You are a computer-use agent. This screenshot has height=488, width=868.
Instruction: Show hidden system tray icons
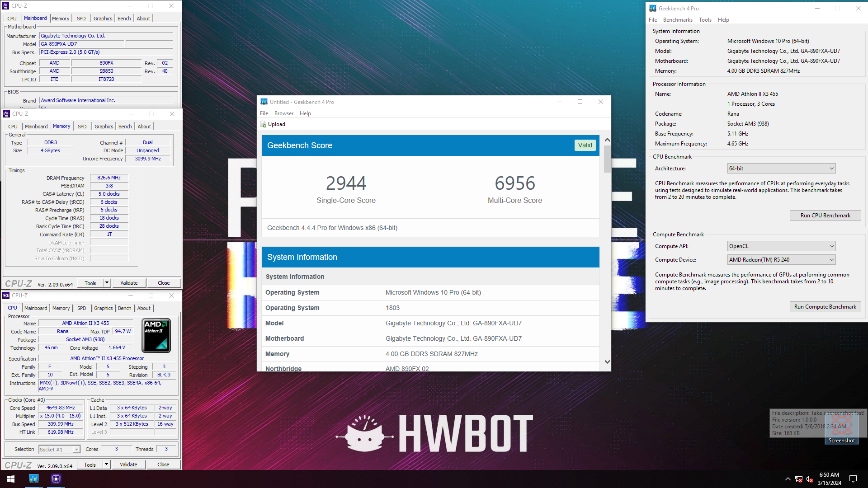click(788, 479)
